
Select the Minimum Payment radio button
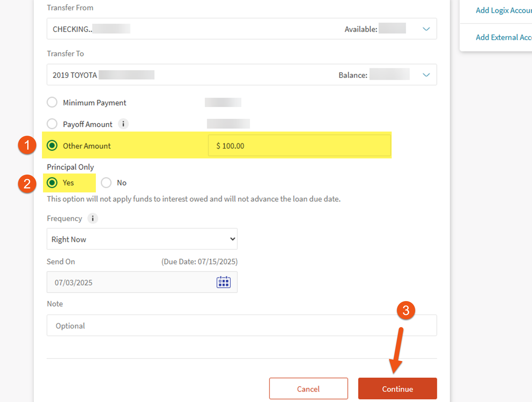52,102
